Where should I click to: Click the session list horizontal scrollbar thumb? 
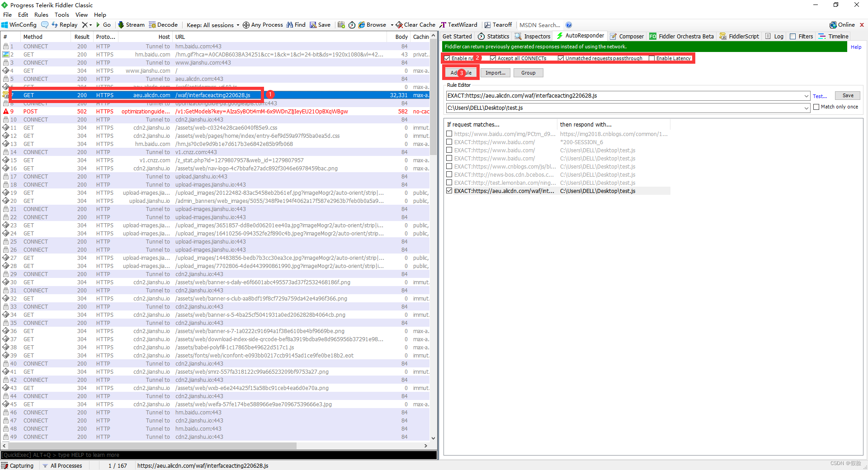tap(151, 446)
